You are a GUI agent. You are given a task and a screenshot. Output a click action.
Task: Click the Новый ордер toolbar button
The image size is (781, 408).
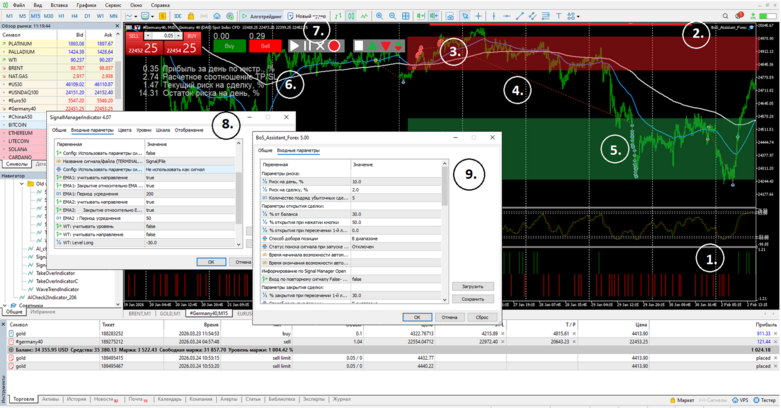[305, 17]
